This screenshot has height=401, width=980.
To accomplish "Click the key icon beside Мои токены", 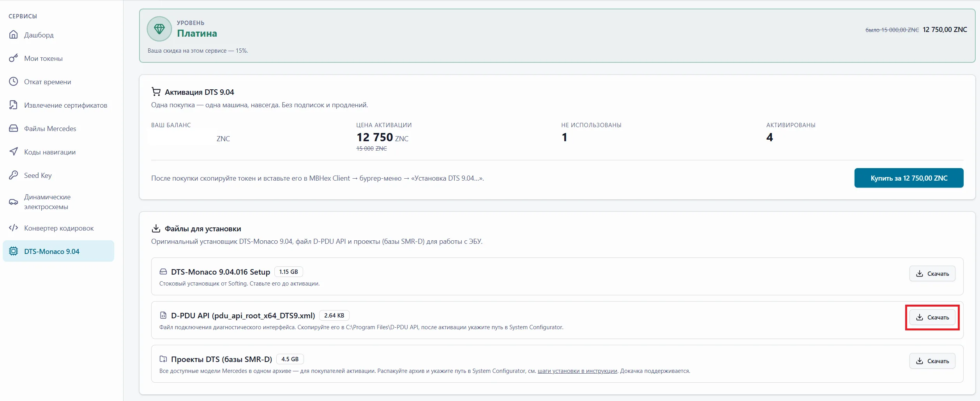I will tap(14, 58).
